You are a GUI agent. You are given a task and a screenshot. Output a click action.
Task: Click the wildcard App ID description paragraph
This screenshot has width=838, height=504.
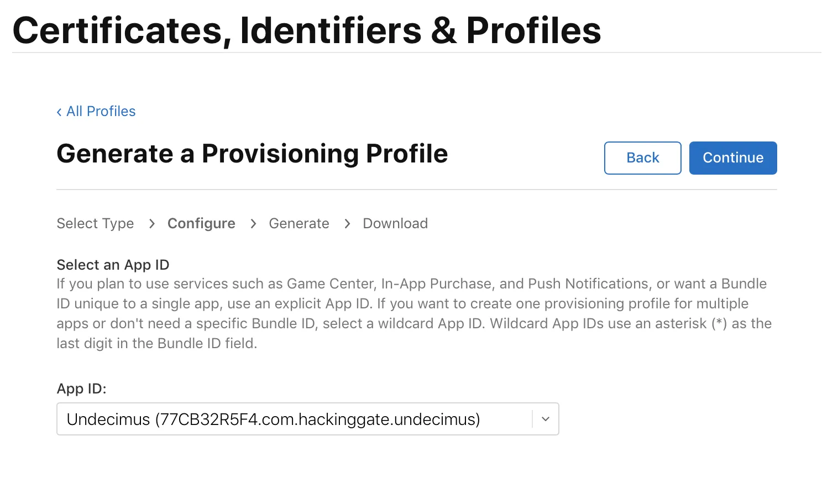pyautogui.click(x=413, y=313)
